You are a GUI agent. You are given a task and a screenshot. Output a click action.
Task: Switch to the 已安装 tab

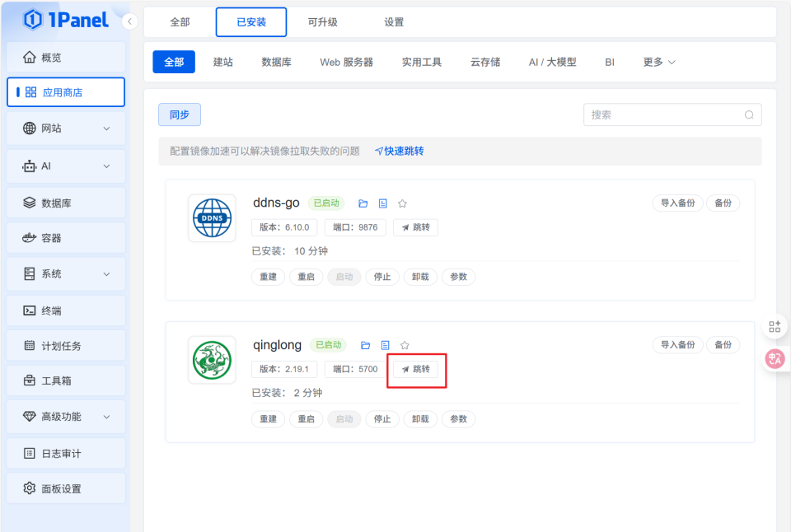pos(251,22)
